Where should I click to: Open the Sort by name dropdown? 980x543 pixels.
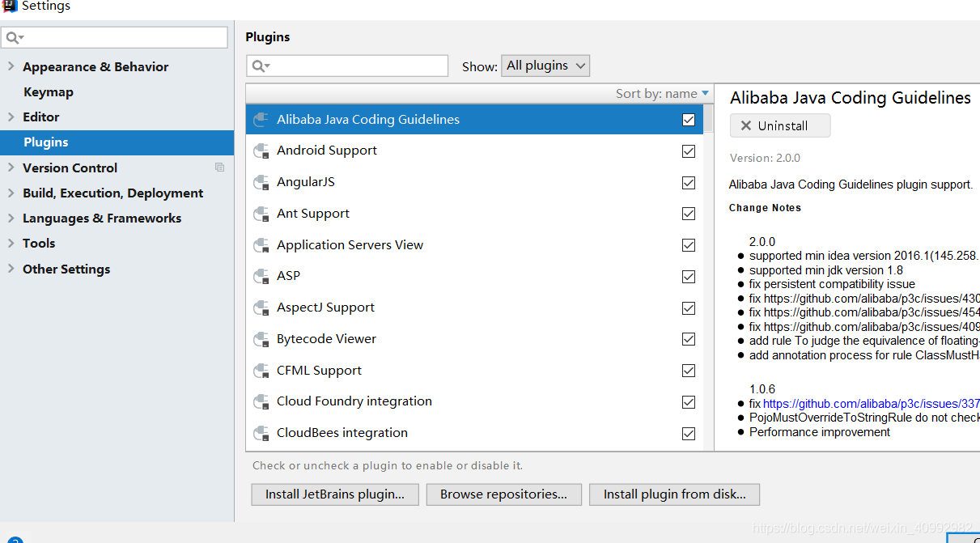[x=662, y=94]
